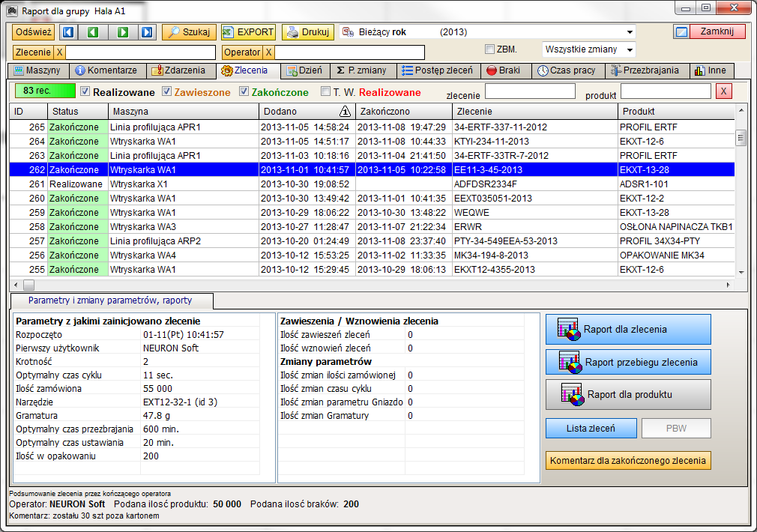Toggle the ZBM. checkbox

[490, 49]
